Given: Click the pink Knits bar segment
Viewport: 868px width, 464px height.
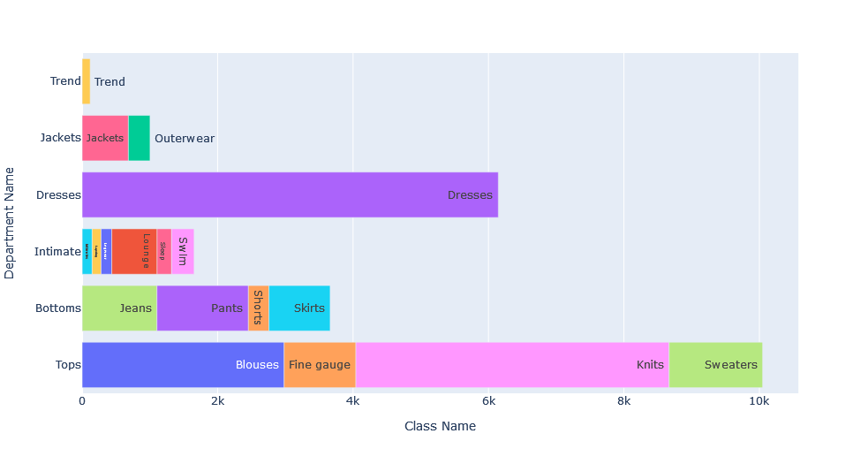Looking at the screenshot, I should click(511, 365).
